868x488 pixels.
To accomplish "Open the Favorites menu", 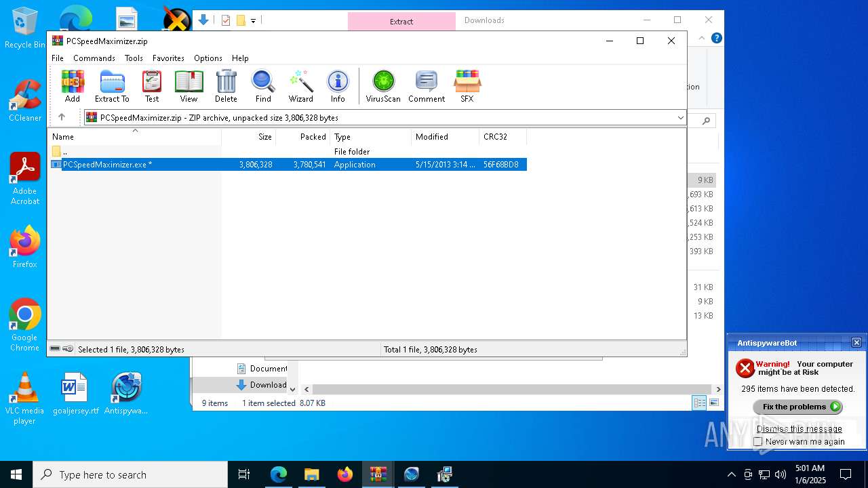I will (x=168, y=58).
